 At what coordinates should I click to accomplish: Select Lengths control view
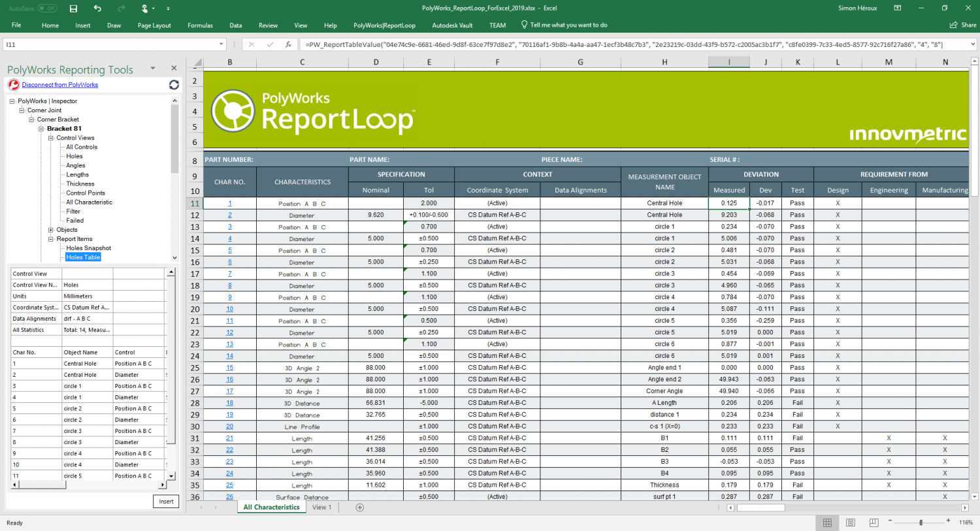[x=77, y=174]
